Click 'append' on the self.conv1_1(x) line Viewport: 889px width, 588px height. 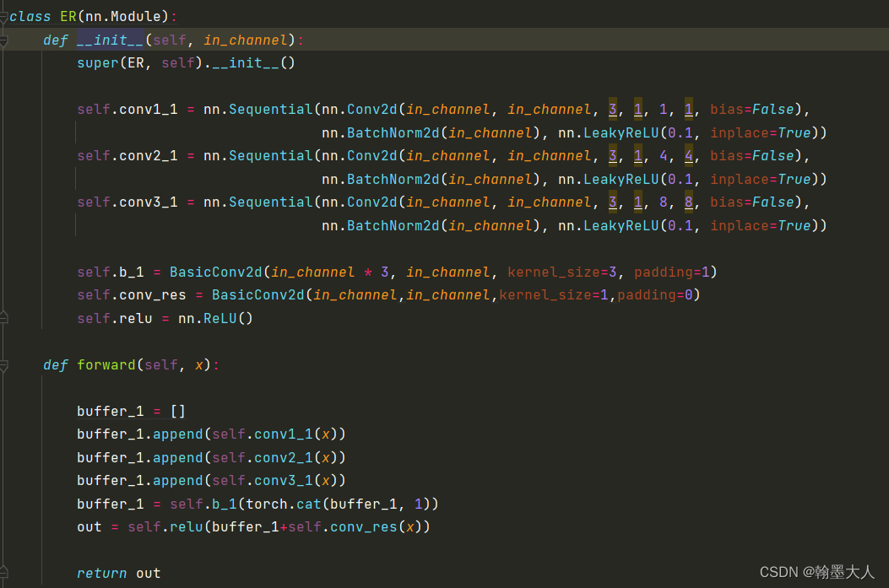point(178,434)
